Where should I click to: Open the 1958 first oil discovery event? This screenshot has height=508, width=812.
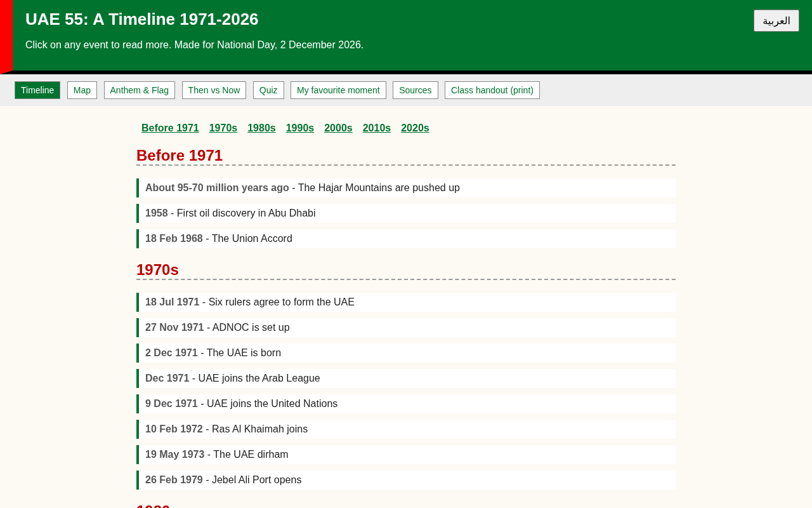click(x=406, y=213)
